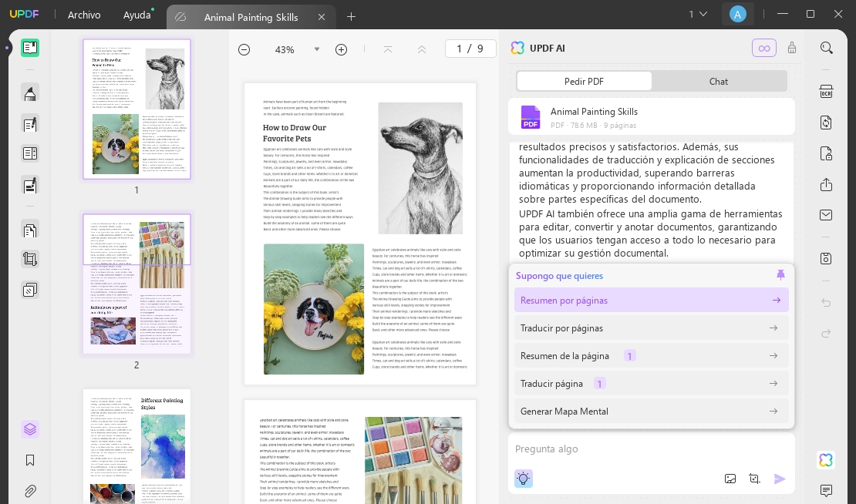The height and width of the screenshot is (504, 856).
Task: Send the AI message with the arrow icon
Action: click(780, 479)
